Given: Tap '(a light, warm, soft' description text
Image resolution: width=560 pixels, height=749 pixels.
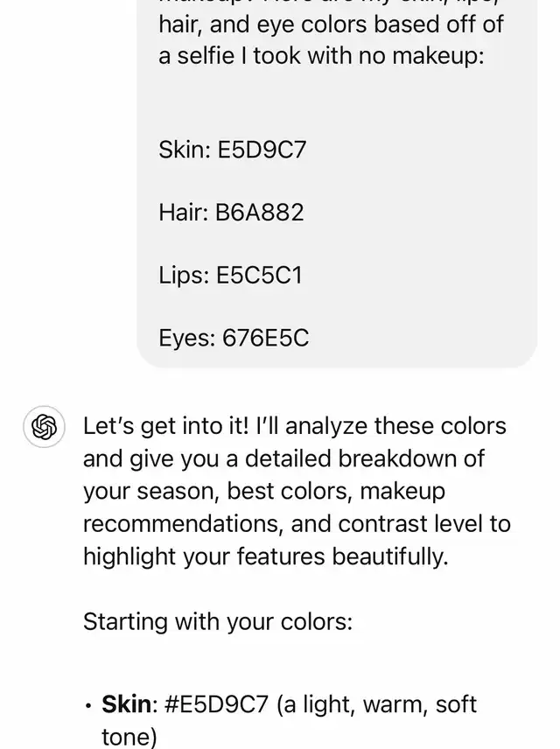Looking at the screenshot, I should click(376, 704).
